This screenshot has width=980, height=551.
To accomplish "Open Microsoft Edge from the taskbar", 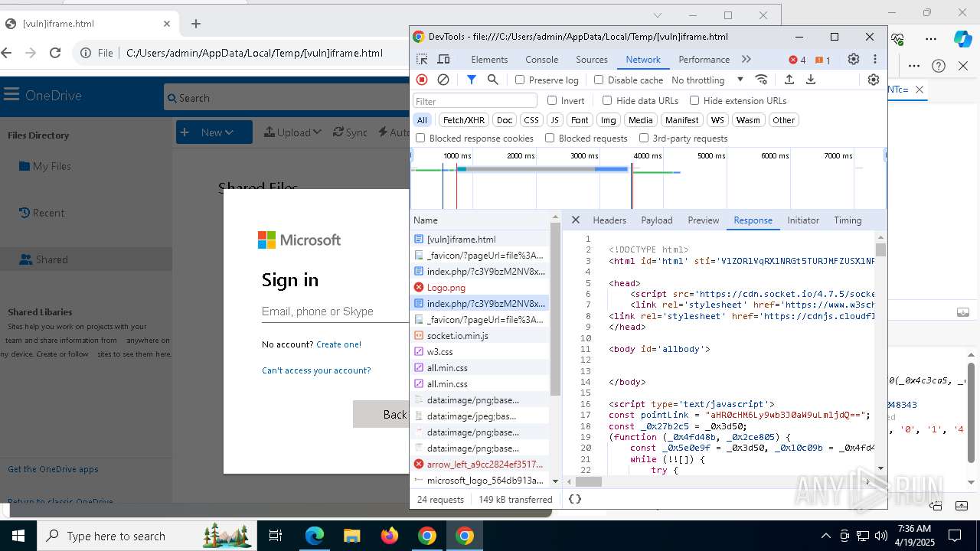I will pos(315,536).
